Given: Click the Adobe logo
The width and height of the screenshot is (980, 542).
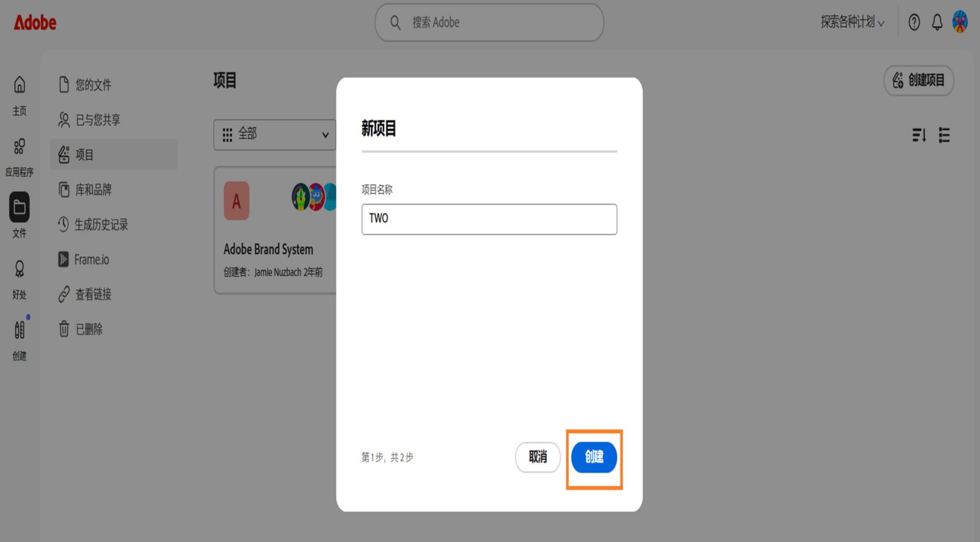Looking at the screenshot, I should tap(35, 22).
